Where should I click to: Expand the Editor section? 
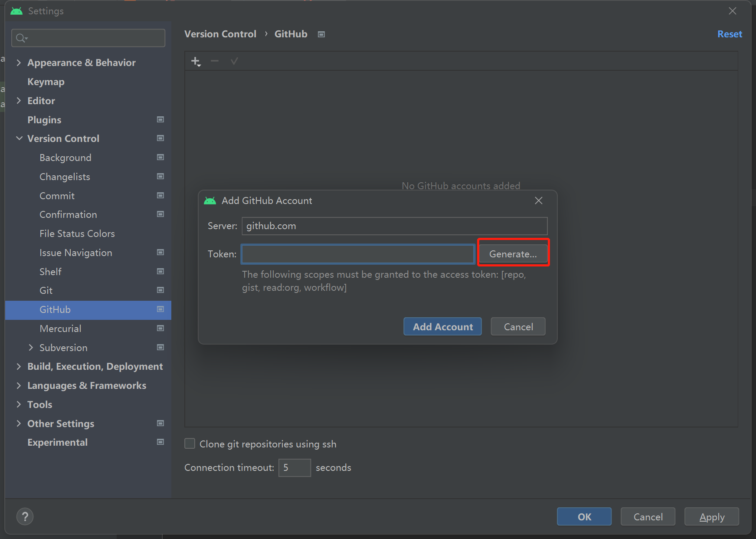point(19,101)
